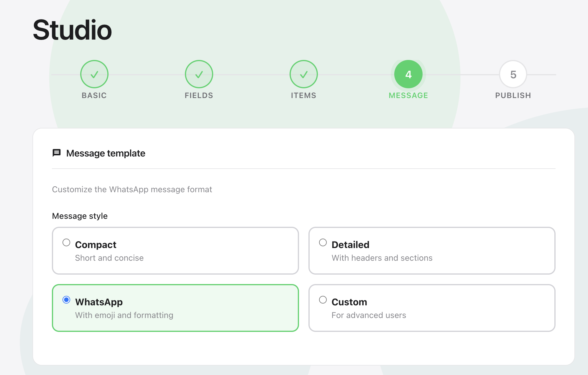Image resolution: width=588 pixels, height=375 pixels.
Task: Click the chat bubble icon beside Message template
Action: point(56,153)
